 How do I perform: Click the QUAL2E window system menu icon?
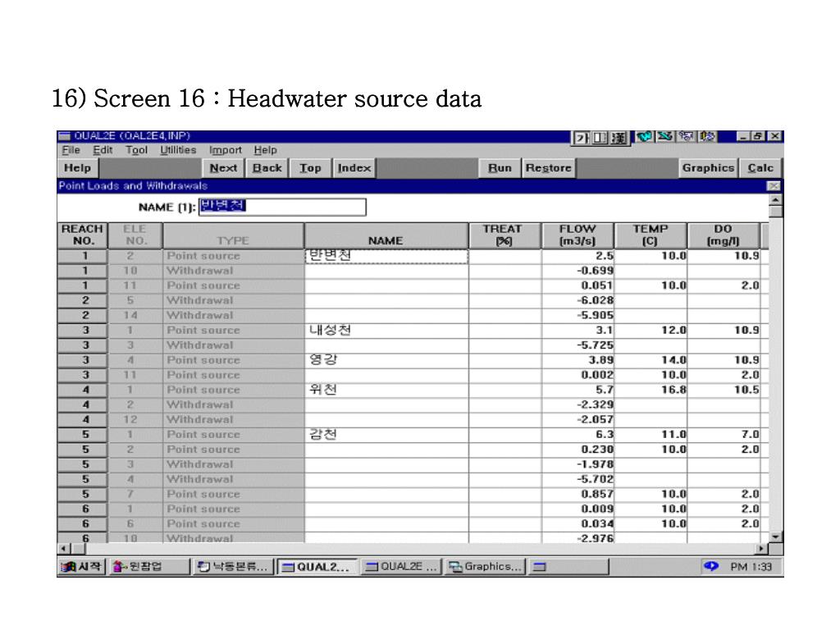(65, 136)
